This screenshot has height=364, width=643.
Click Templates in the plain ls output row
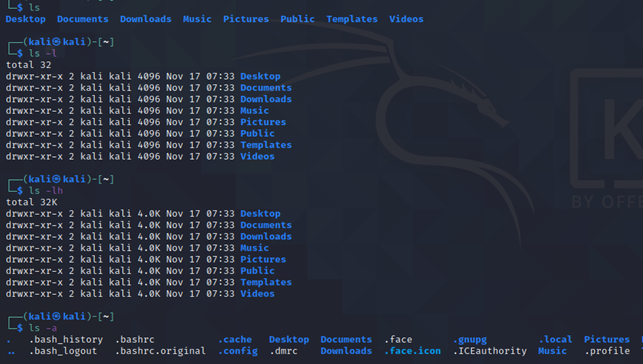click(x=351, y=19)
